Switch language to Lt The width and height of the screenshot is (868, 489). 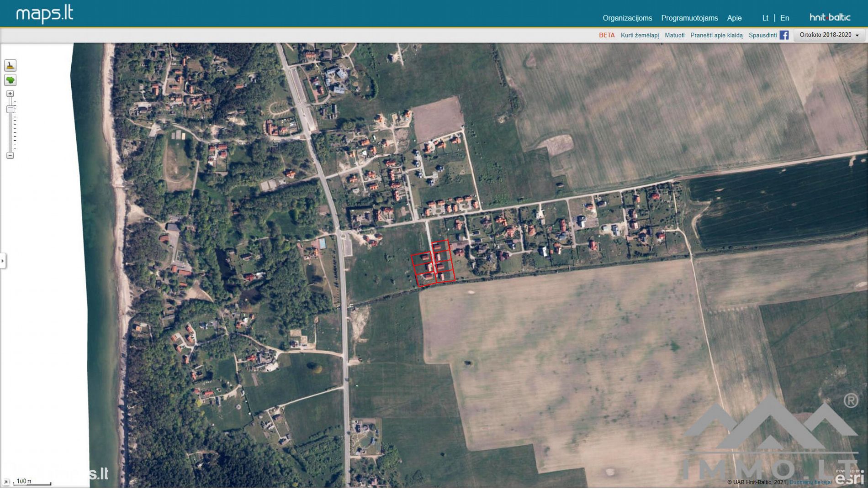(765, 18)
